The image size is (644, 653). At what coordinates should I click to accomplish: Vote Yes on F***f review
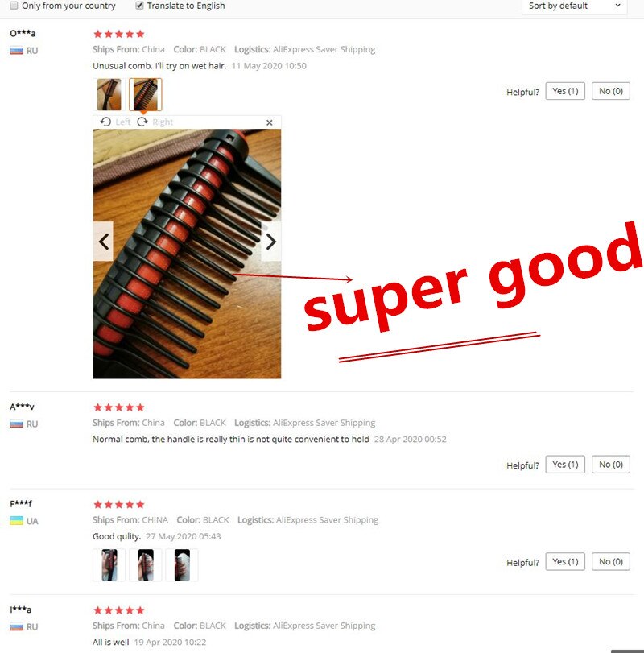pyautogui.click(x=565, y=562)
